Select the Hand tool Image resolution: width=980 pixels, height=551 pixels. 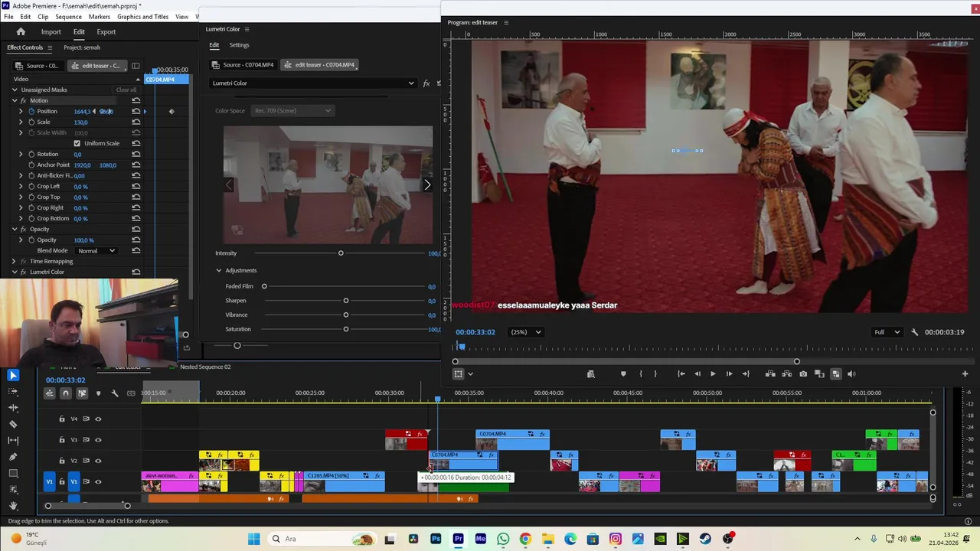point(13,506)
